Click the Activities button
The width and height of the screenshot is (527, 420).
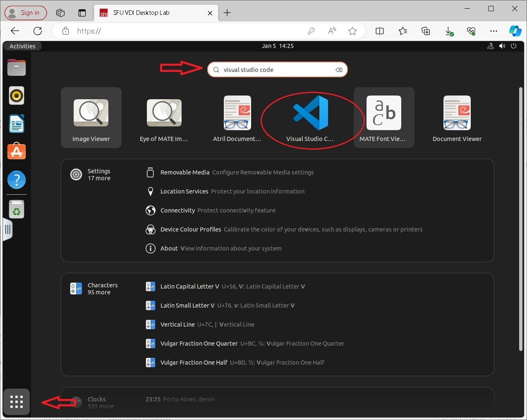[22, 46]
